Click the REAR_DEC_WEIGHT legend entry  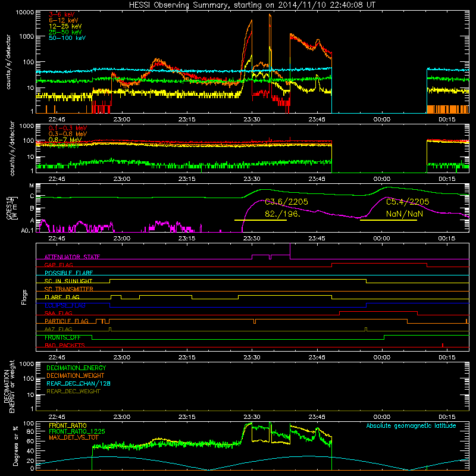point(73,392)
